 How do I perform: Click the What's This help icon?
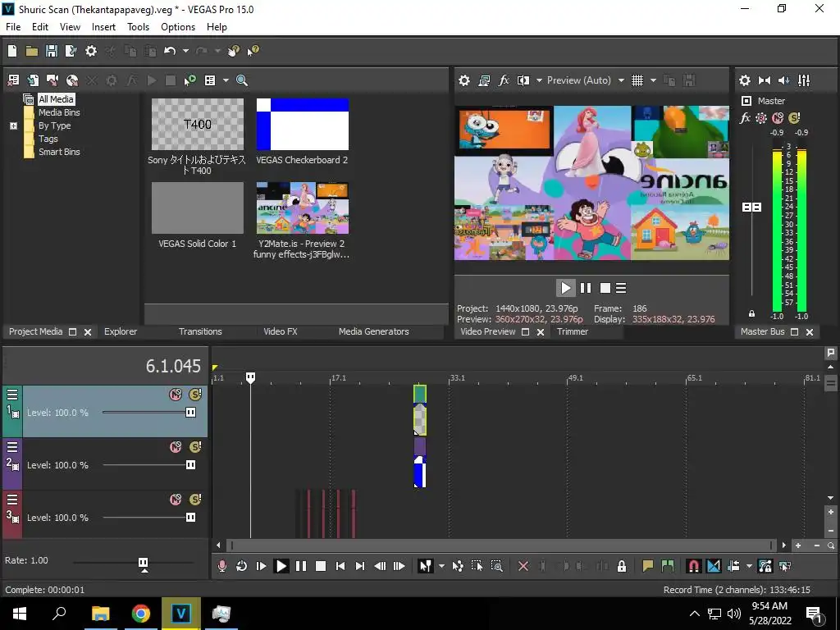[x=253, y=51]
